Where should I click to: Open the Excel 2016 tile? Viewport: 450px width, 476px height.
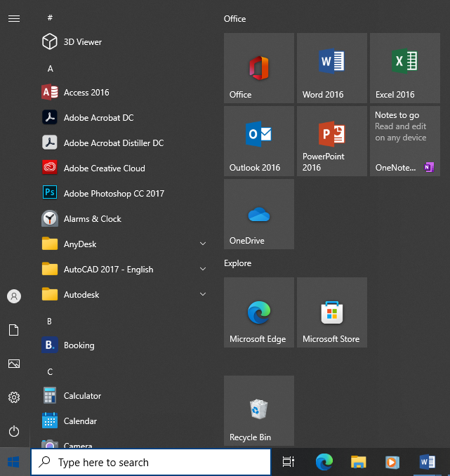[x=405, y=68]
